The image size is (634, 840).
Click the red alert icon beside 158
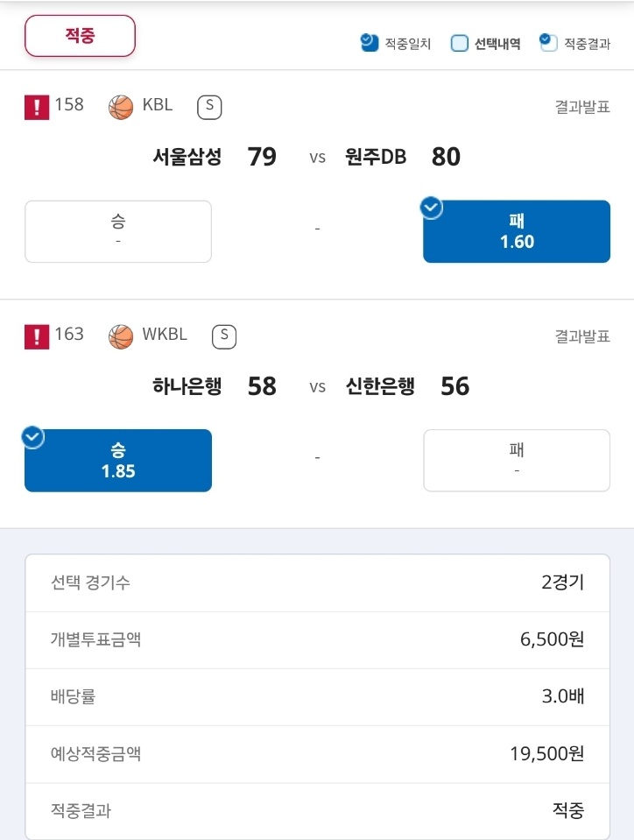[37, 107]
